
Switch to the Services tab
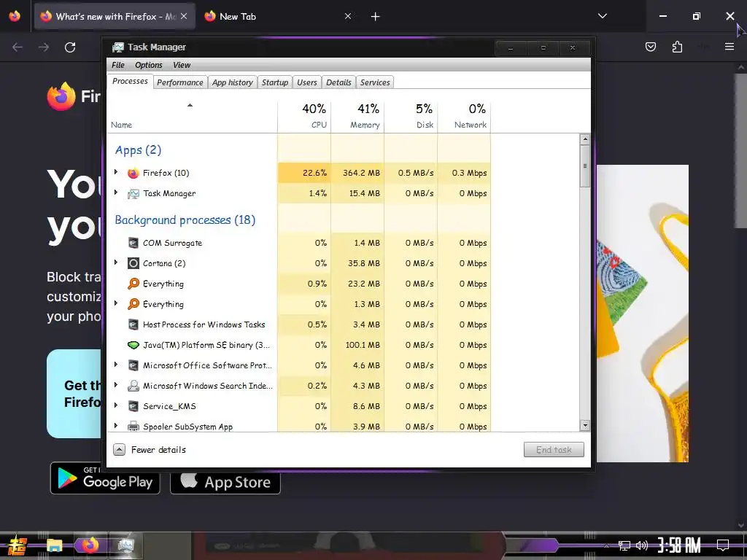[x=375, y=82]
